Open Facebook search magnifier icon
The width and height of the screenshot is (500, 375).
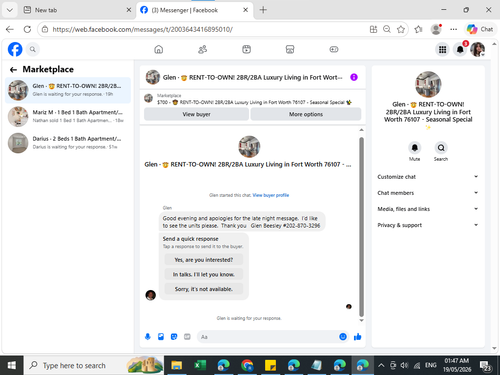click(32, 49)
